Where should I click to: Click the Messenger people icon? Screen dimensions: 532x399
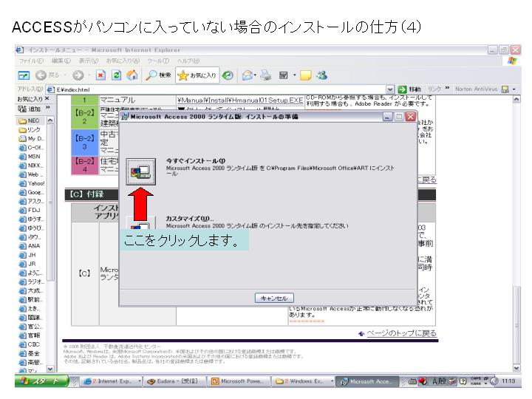pyautogui.click(x=321, y=75)
